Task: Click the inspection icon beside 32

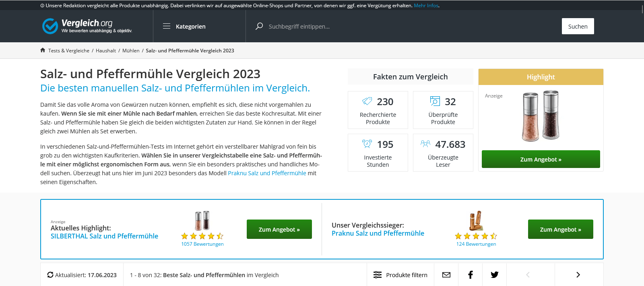Action: coord(435,101)
